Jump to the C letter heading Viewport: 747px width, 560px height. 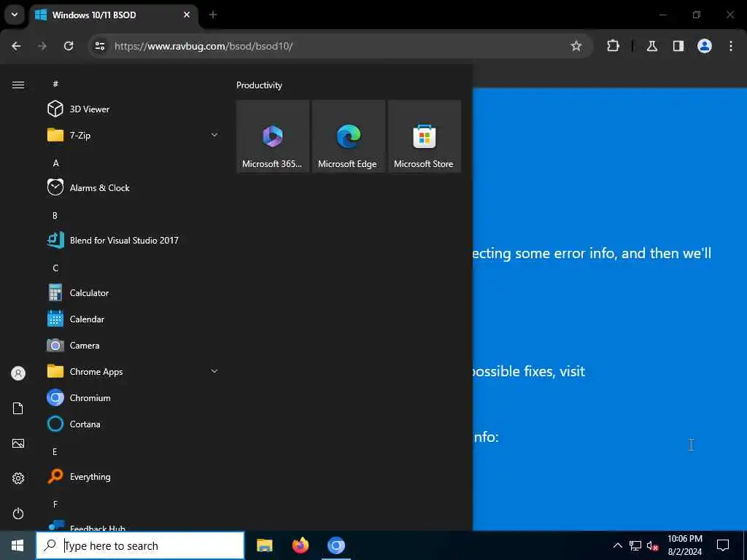[x=55, y=268]
